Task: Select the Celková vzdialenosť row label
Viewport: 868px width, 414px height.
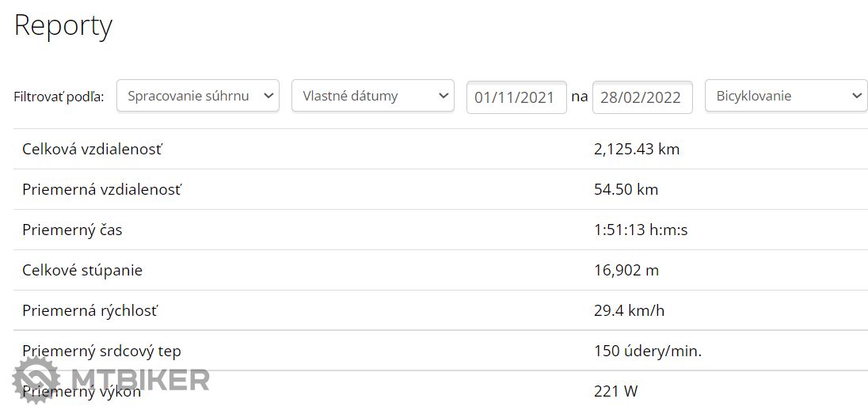Action: coord(93,149)
